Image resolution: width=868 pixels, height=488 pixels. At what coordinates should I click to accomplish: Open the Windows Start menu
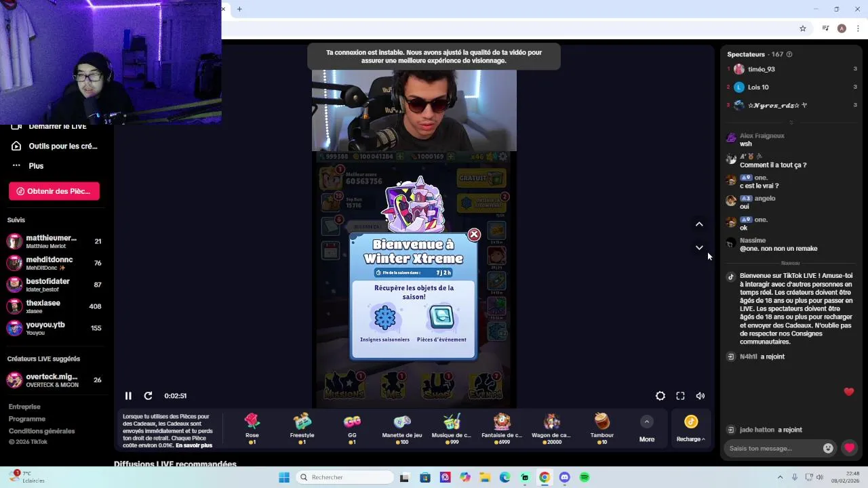pyautogui.click(x=284, y=477)
